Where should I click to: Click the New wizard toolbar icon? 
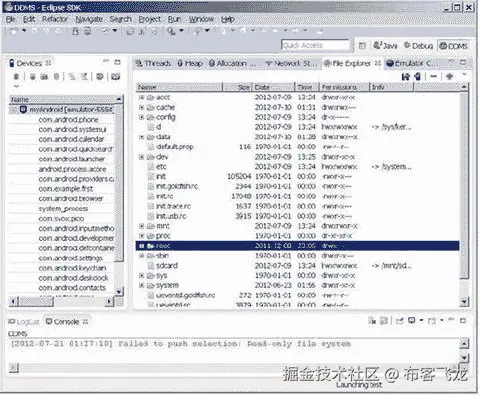click(14, 31)
